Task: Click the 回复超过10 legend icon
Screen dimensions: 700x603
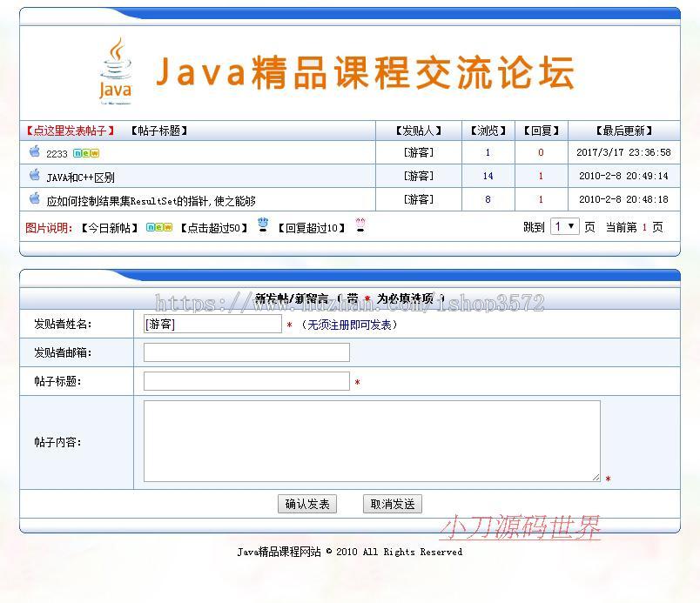Action: tap(360, 226)
